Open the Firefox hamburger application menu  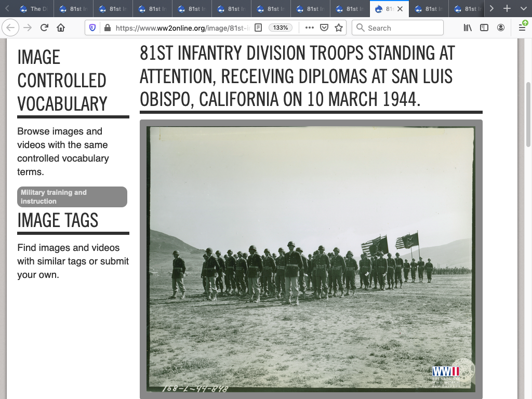[522, 28]
